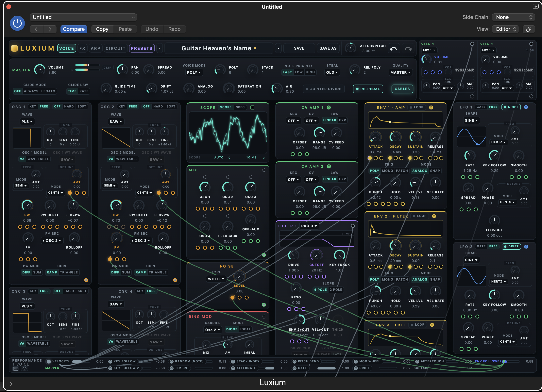Click the Guitar Heaven's Name preset display
Image resolution: width=542 pixels, height=392 pixels.
(219, 48)
